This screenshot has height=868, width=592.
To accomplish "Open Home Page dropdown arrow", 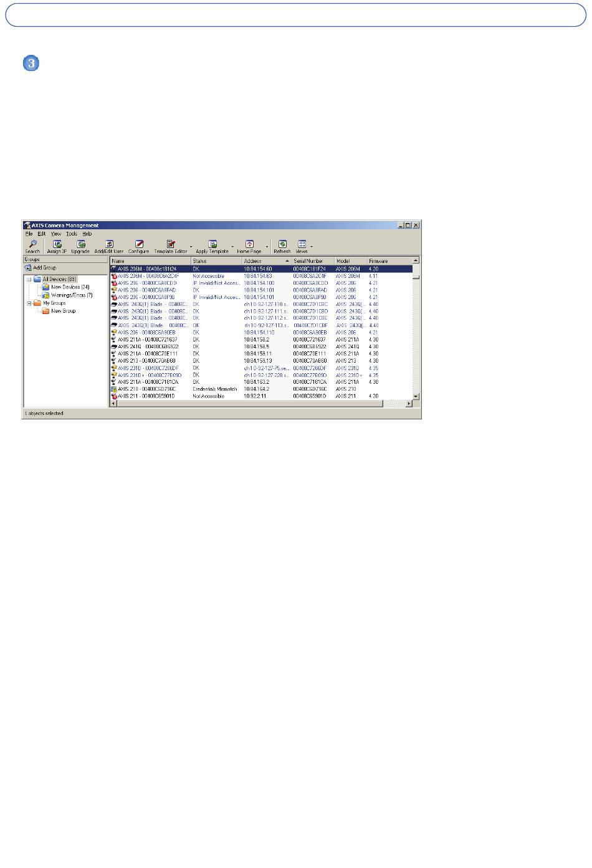I will point(267,247).
